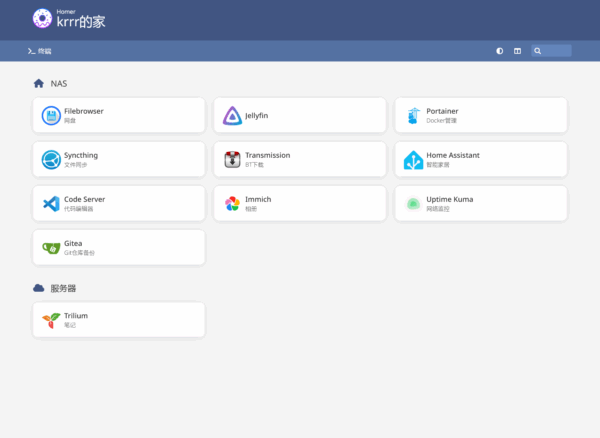Click the Trilium notes icon
This screenshot has height=438, width=600.
(x=51, y=320)
